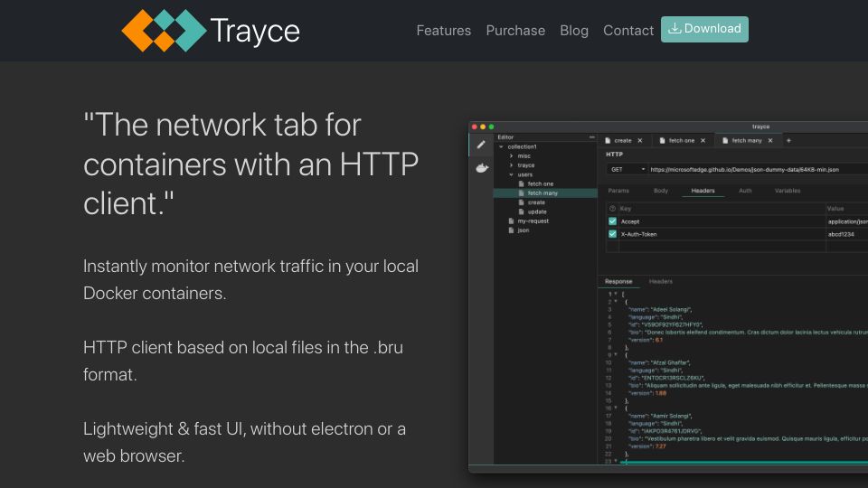Open the Params tab
The image size is (868, 488).
coord(618,191)
